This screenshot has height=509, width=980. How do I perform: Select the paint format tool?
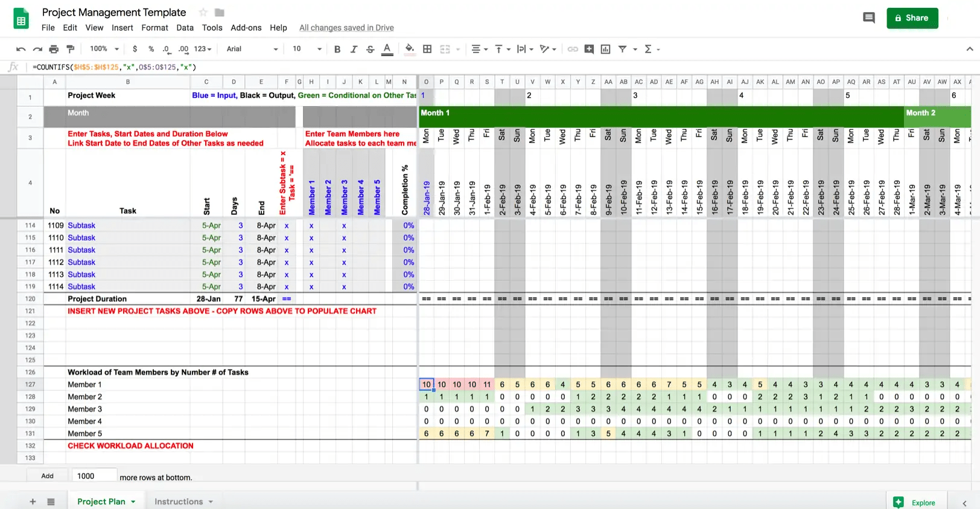[x=71, y=49]
